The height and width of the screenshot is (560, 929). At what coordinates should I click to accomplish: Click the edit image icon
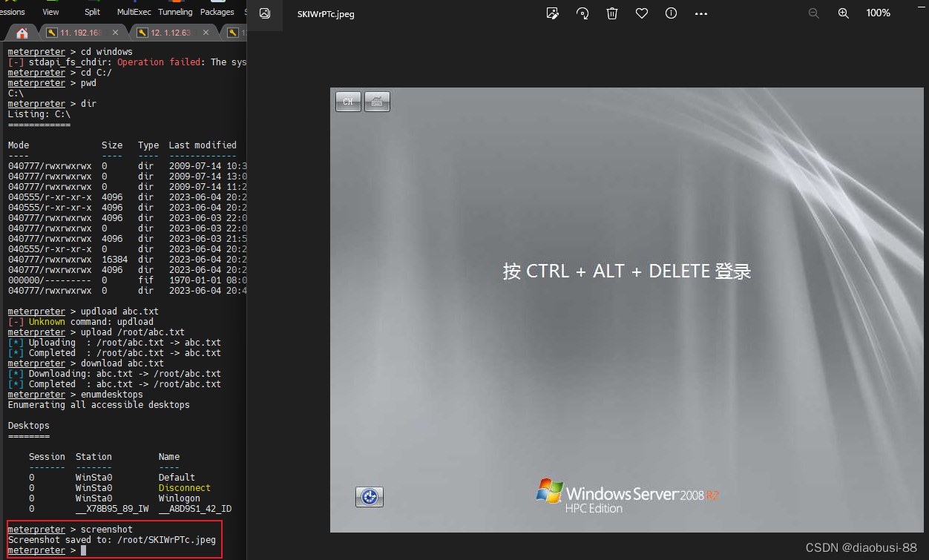(552, 13)
